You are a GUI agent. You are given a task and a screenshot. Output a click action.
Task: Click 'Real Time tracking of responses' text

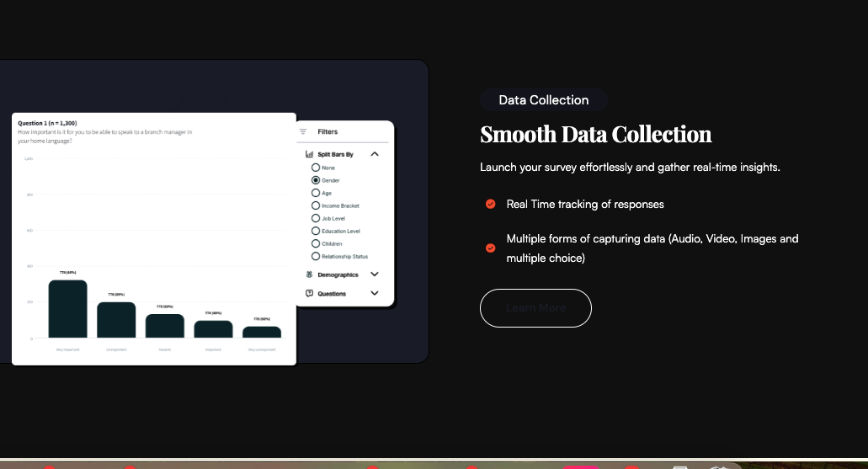click(x=585, y=205)
